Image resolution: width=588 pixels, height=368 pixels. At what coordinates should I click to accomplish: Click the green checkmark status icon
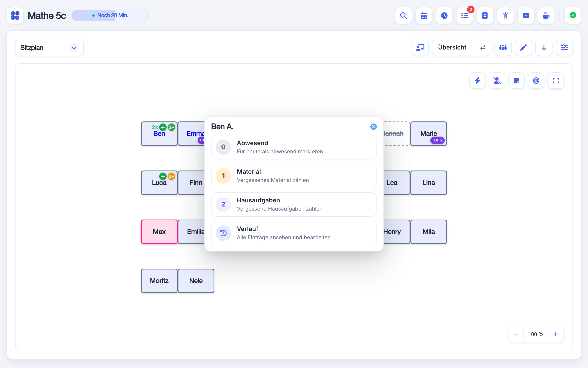coord(573,16)
